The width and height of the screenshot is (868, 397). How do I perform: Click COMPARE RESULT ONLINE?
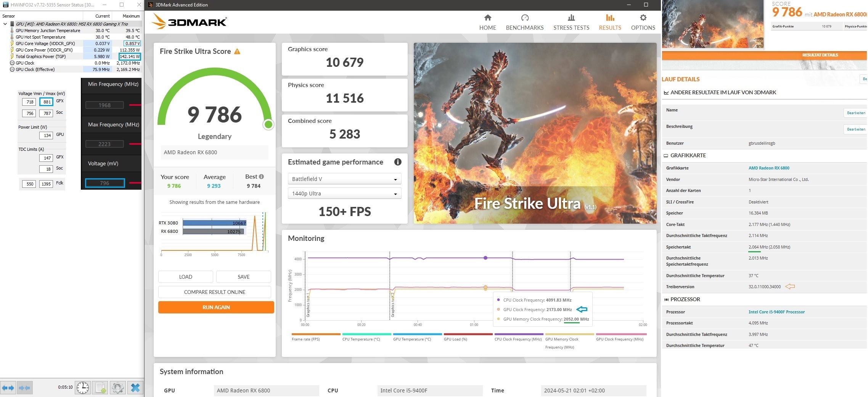215,292
